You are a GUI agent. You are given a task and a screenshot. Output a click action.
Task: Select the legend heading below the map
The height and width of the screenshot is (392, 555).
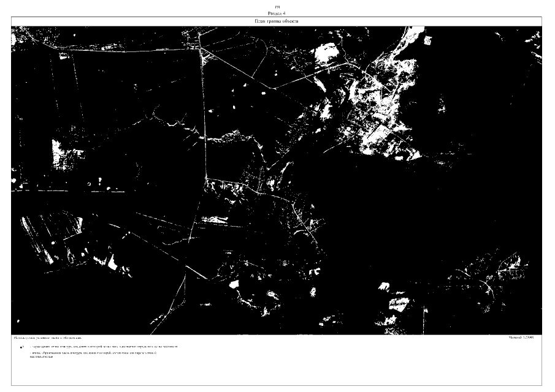click(48, 337)
